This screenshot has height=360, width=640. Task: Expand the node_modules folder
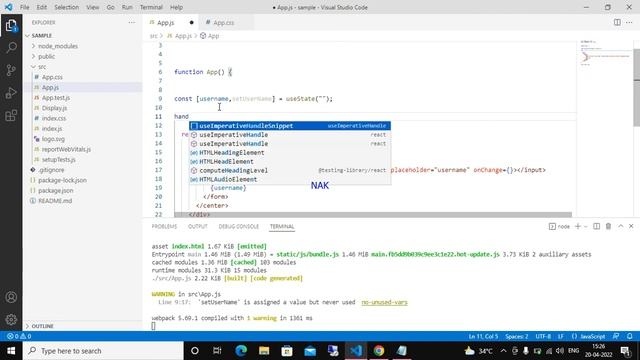[x=57, y=46]
